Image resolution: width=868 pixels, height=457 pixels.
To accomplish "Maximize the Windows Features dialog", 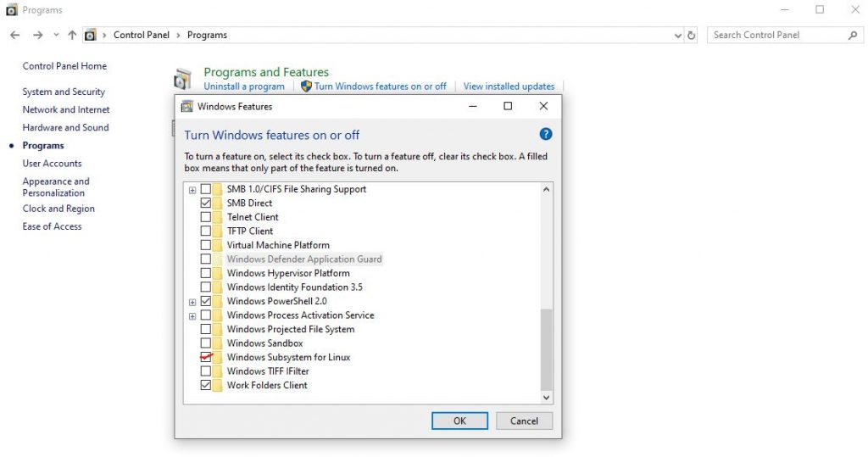I will click(x=508, y=106).
